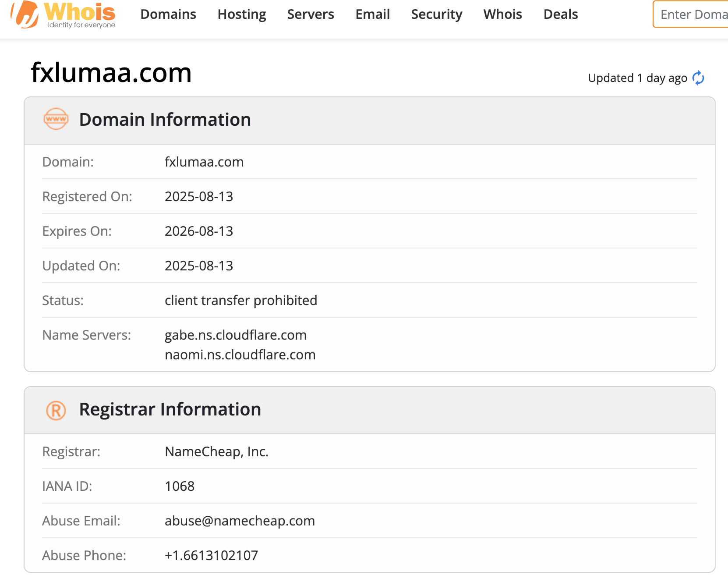Select Registered On date 2025-08-13

click(x=199, y=197)
